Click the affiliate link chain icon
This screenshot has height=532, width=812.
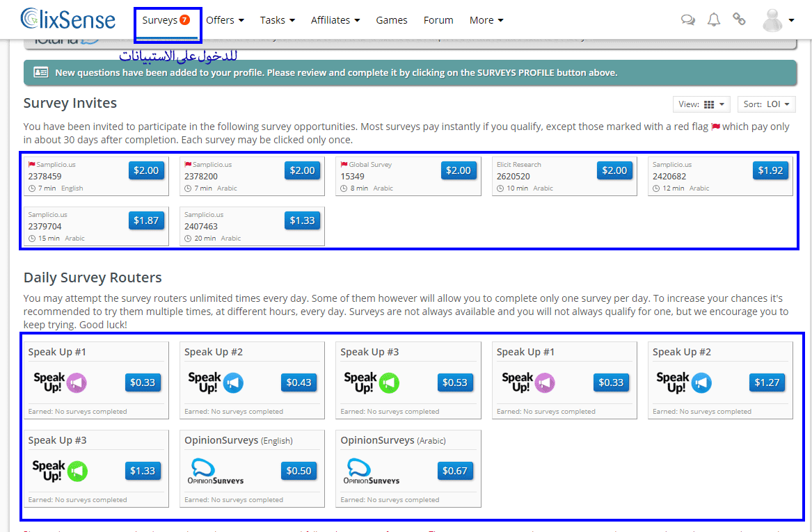pos(739,19)
